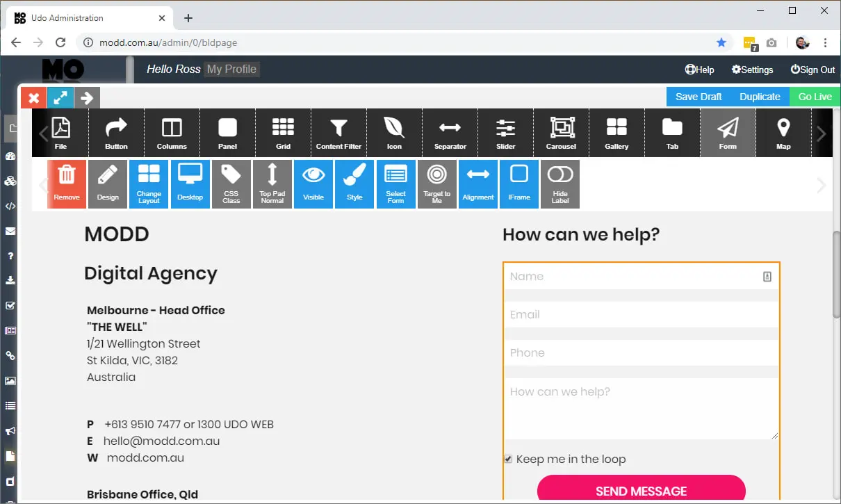Add the Gallery widget

tap(617, 133)
